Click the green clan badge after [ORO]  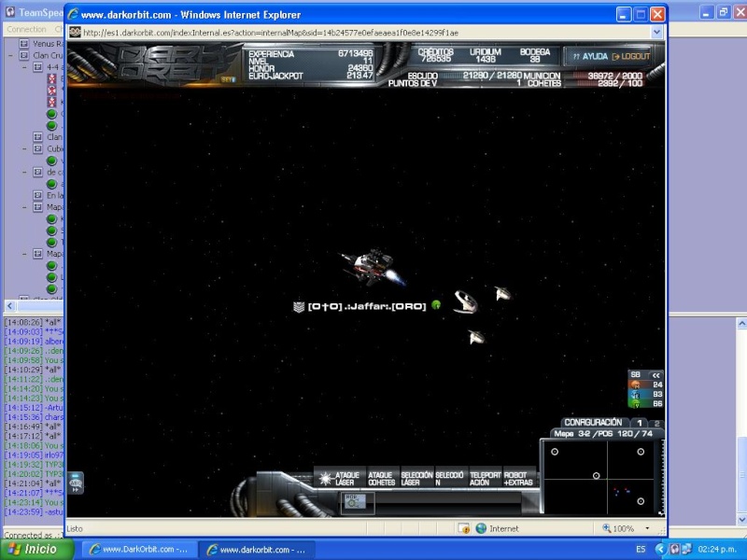(x=436, y=305)
